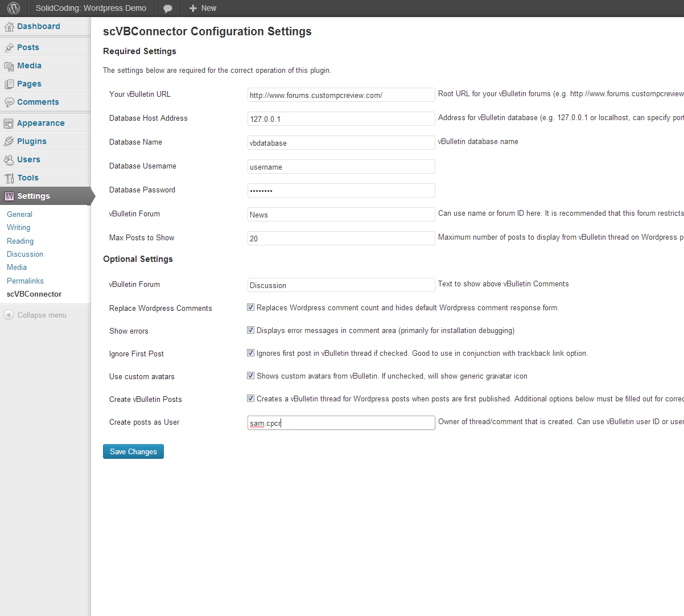Open Discussion settings submenu link

pos(25,254)
